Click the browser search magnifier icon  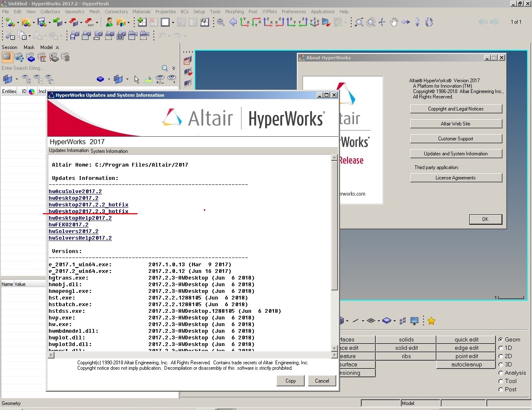coord(165,68)
